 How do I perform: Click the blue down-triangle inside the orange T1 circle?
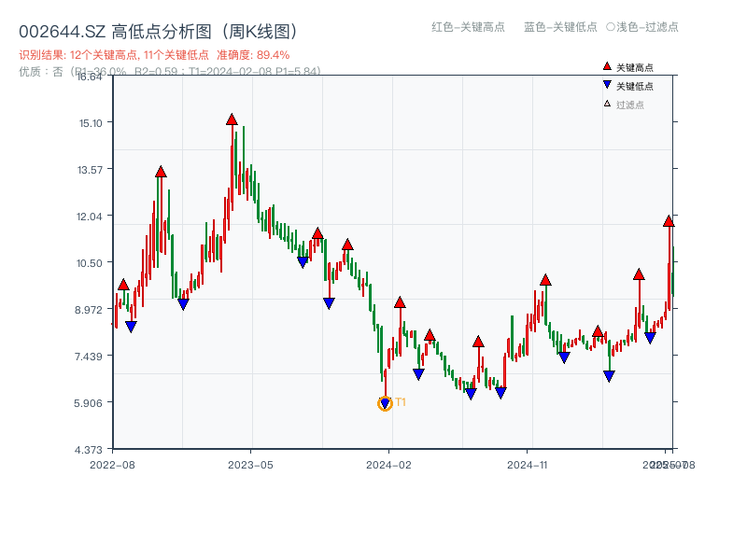click(x=385, y=403)
